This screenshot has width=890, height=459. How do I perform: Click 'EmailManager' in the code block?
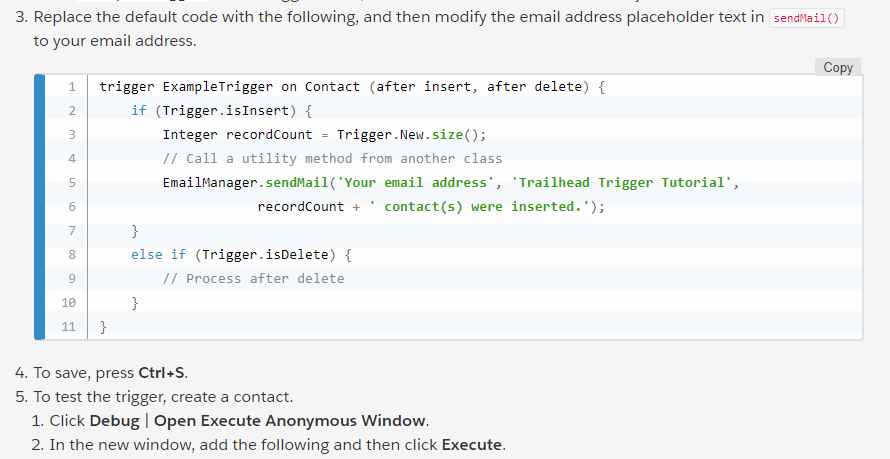click(x=210, y=183)
